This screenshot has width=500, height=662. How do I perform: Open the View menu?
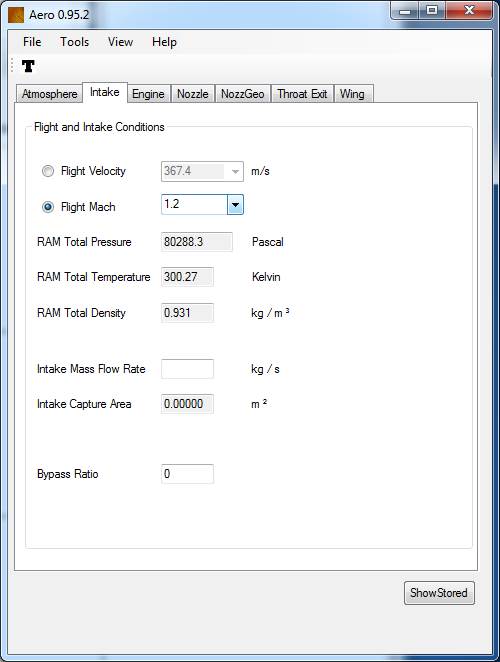point(120,42)
